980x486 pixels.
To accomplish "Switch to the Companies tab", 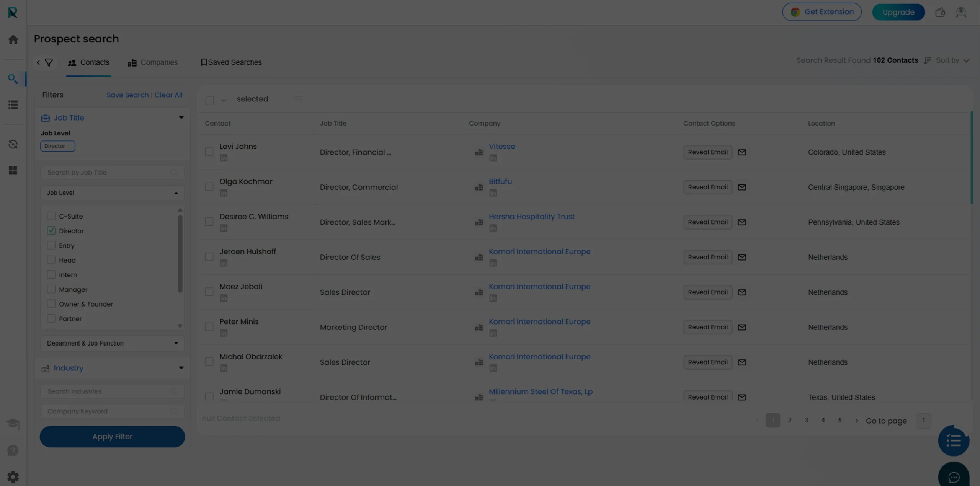I will [x=153, y=62].
